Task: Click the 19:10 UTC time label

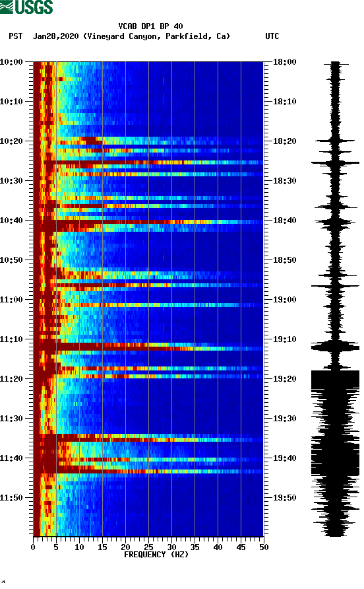Action: click(x=284, y=339)
